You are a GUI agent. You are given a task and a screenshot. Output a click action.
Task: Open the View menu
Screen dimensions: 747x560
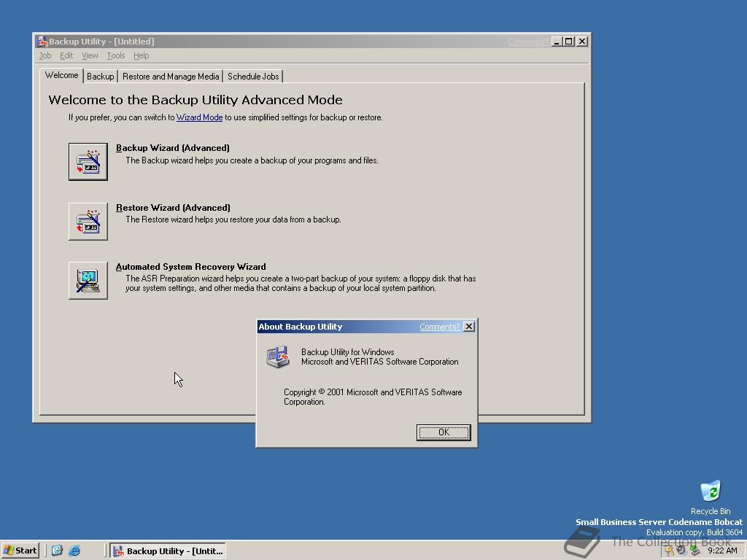(90, 55)
